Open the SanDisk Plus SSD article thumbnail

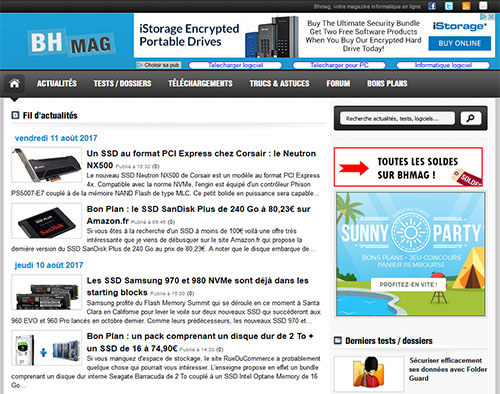(47, 221)
